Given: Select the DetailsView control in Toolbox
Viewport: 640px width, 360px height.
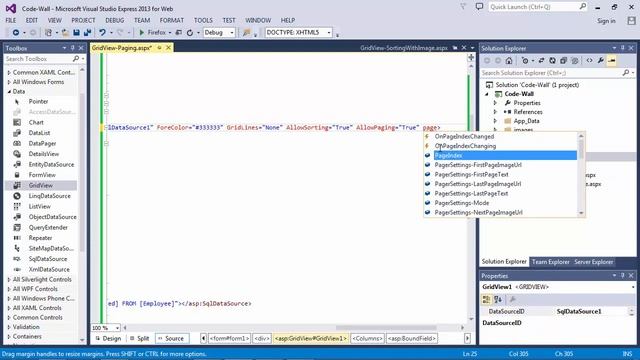Looking at the screenshot, I should (44, 154).
